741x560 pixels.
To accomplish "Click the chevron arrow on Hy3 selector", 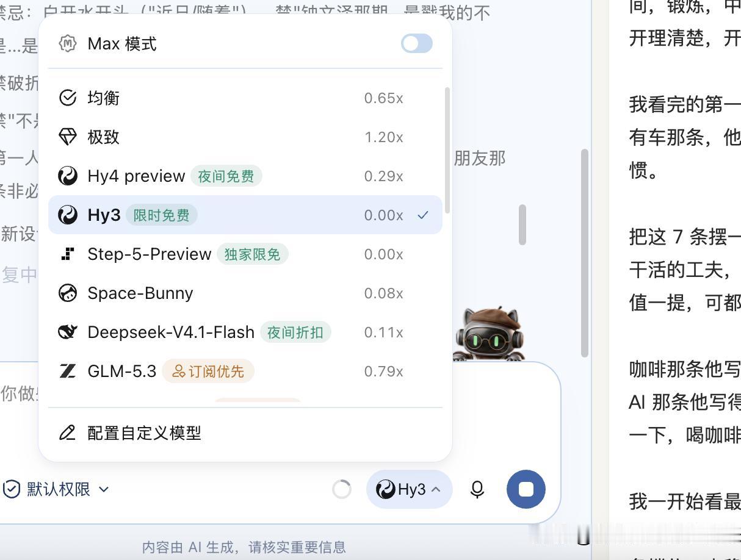I will click(x=436, y=489).
